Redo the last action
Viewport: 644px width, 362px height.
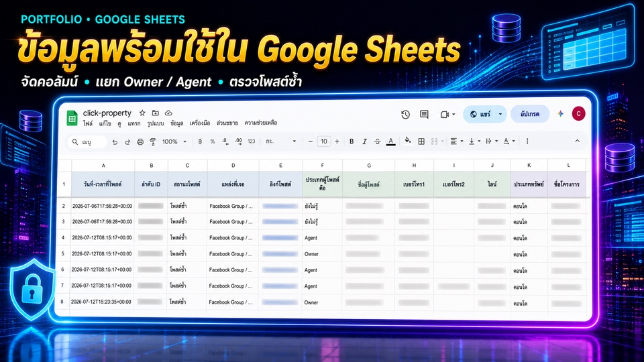[x=127, y=141]
